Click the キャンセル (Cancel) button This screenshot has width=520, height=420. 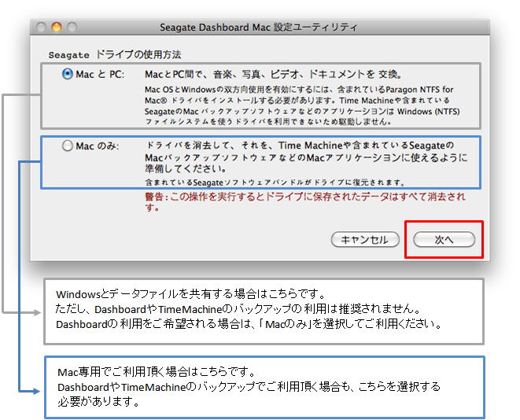(x=365, y=239)
